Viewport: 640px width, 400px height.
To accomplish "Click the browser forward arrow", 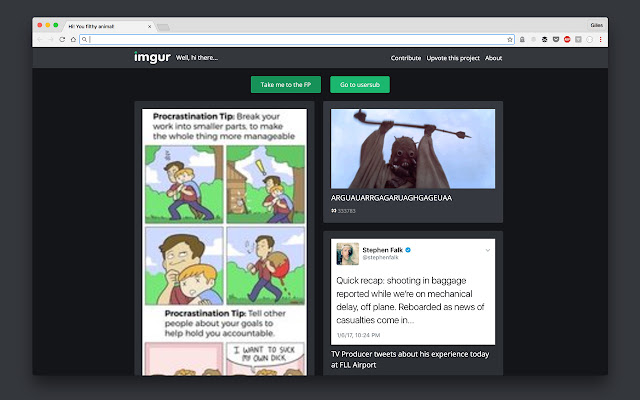I will point(51,39).
